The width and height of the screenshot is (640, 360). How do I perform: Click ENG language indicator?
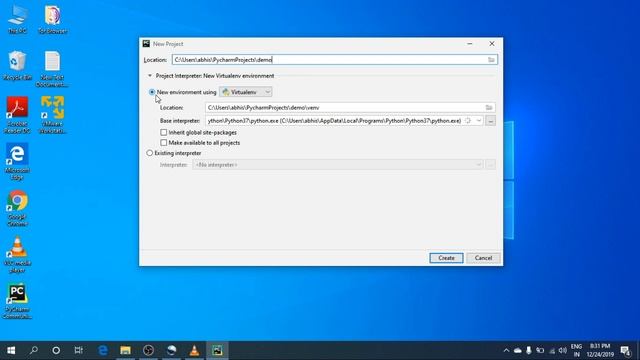pyautogui.click(x=576, y=350)
